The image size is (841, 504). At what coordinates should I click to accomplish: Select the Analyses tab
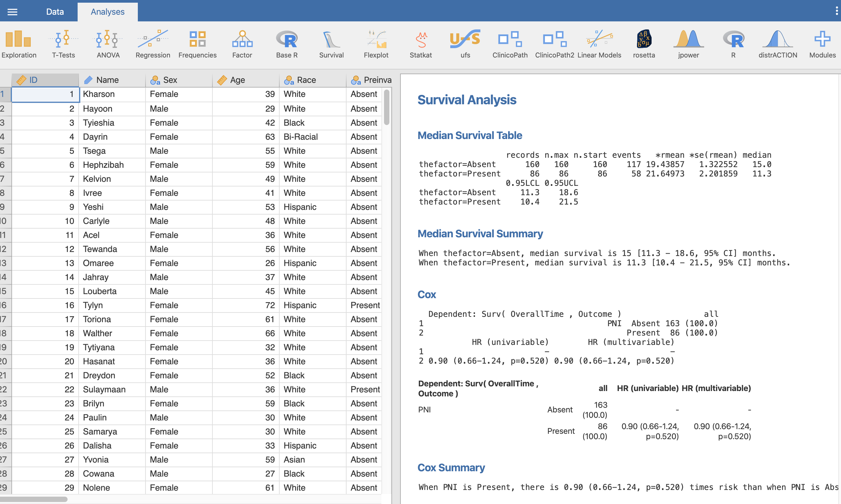click(107, 12)
